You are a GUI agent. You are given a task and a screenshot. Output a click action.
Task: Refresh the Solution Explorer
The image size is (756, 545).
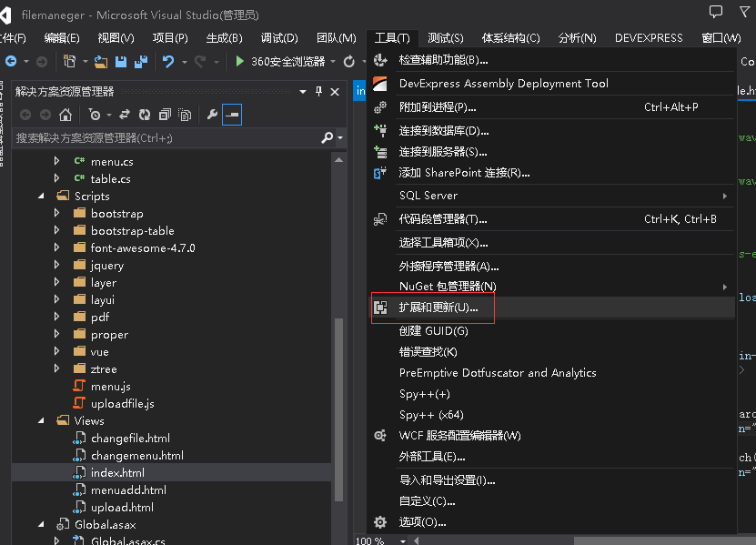[x=144, y=115]
